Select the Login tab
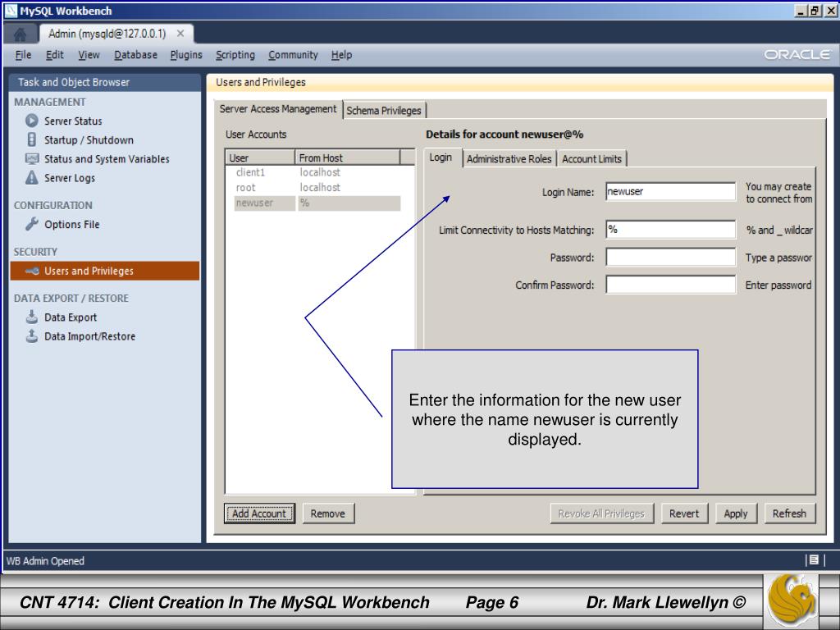Viewport: 840px width, 630px height. [441, 157]
